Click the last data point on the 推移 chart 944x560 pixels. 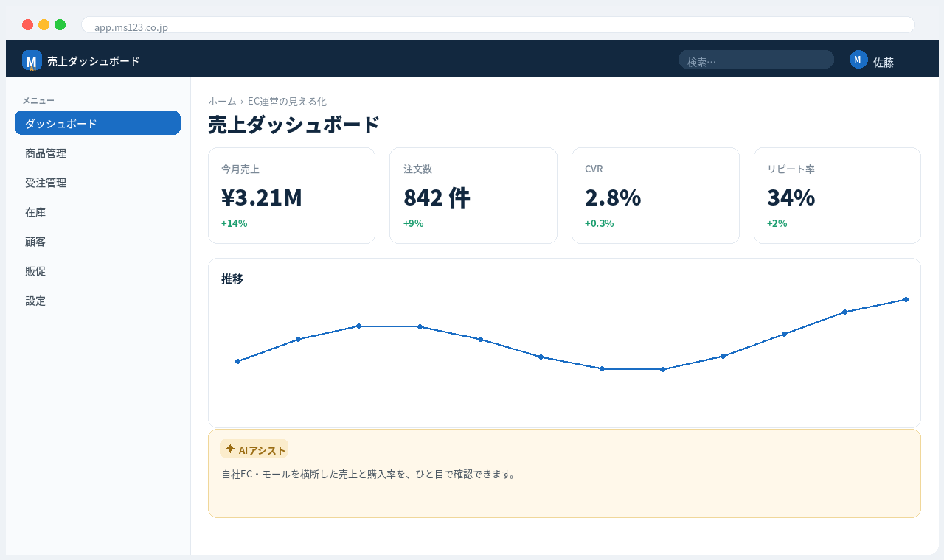pos(906,299)
